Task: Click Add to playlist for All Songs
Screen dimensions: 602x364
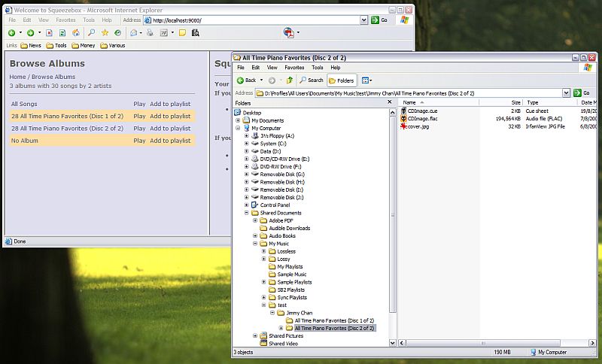Action: tap(170, 104)
